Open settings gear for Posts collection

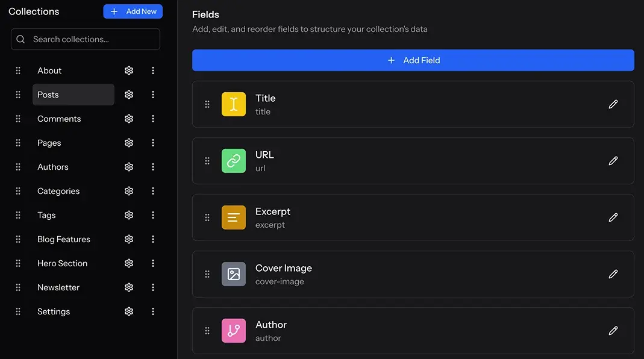click(129, 95)
